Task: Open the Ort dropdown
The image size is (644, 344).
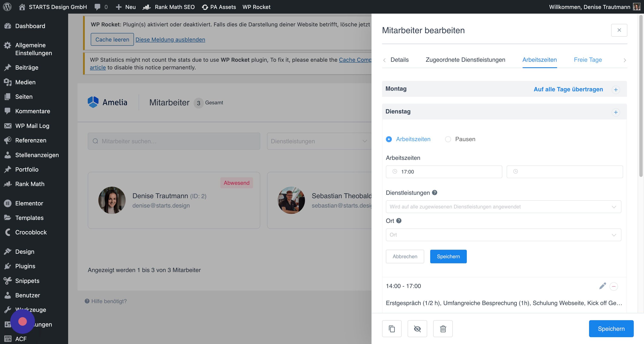Action: point(503,235)
